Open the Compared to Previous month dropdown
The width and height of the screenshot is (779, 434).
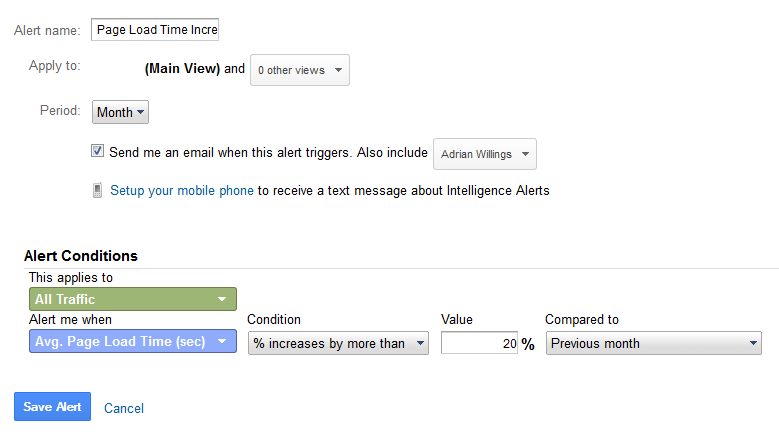(x=653, y=343)
